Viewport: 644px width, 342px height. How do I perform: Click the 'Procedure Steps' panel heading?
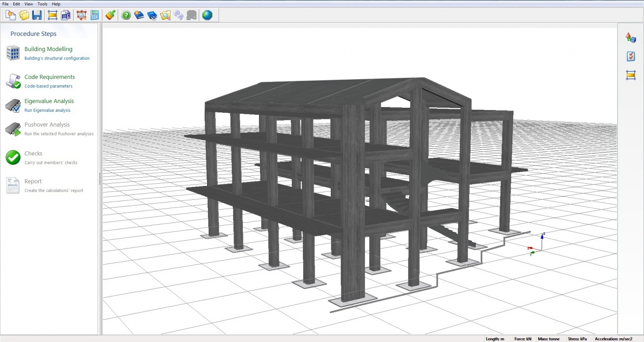(34, 34)
